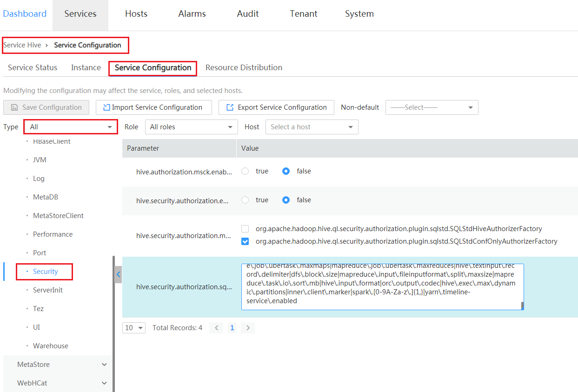Screen dimensions: 578x392
Task: Open the Role dropdown showing All roles
Action: click(x=191, y=127)
